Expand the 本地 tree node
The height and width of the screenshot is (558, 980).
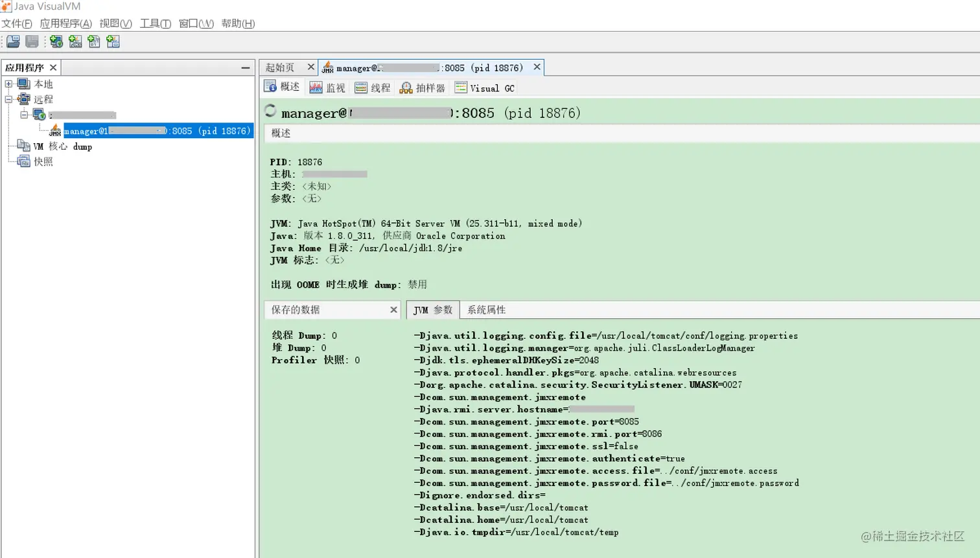pos(8,84)
